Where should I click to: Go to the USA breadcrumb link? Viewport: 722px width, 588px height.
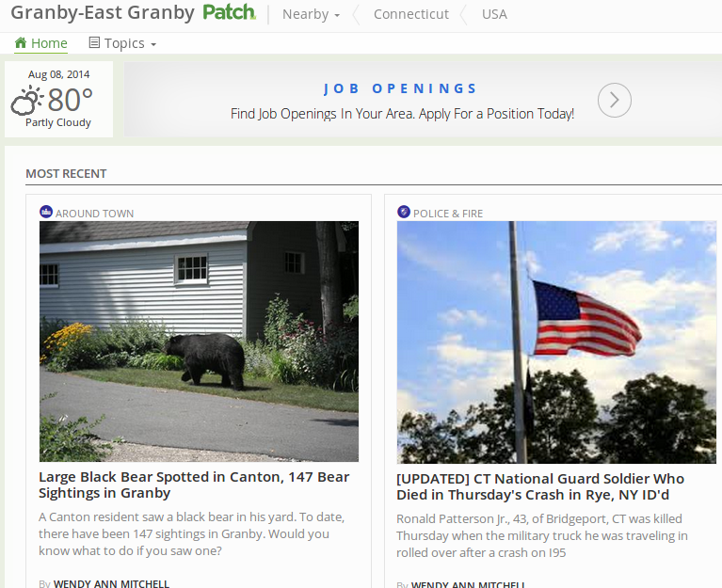coord(494,14)
